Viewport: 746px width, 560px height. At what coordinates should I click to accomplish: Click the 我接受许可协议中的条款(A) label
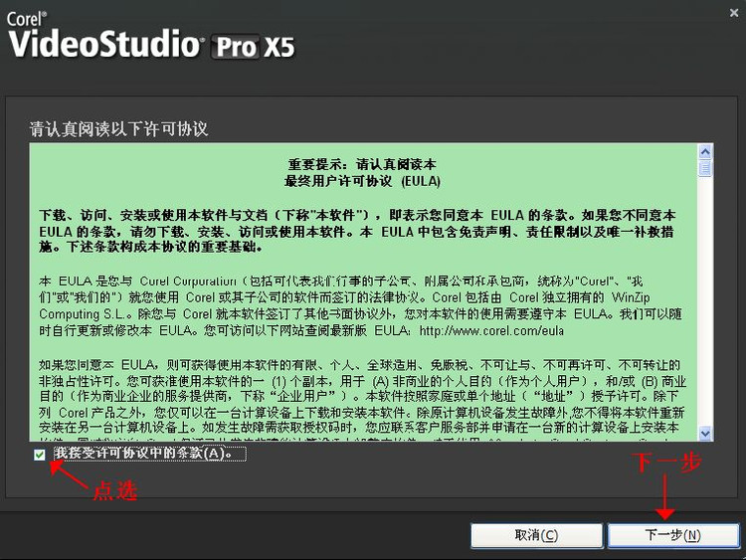150,454
